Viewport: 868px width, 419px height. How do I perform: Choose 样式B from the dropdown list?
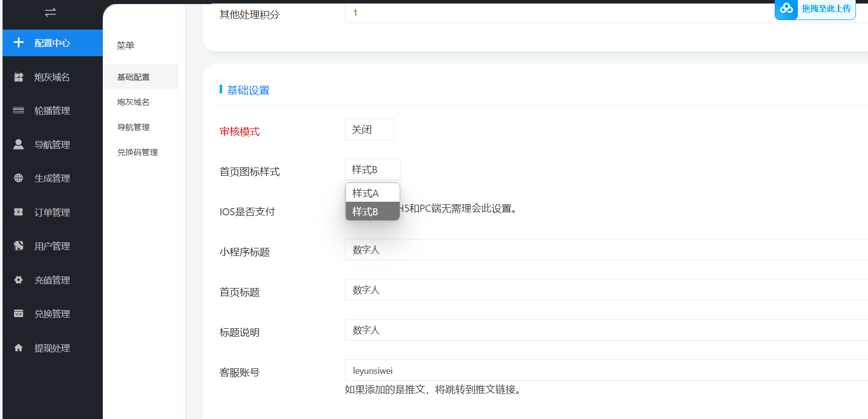click(373, 212)
